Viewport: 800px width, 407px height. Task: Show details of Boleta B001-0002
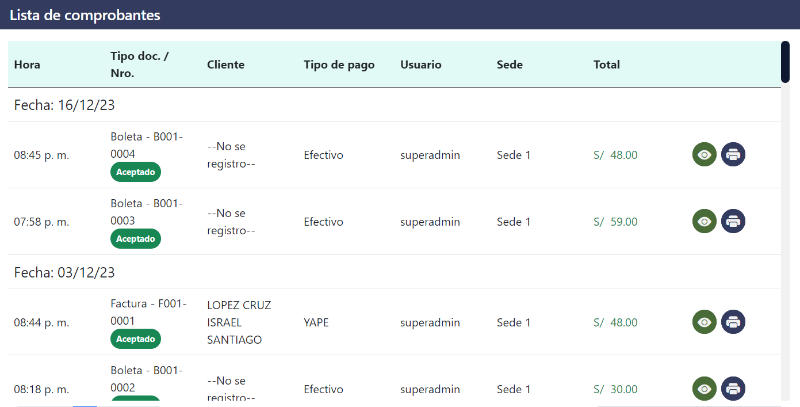705,388
